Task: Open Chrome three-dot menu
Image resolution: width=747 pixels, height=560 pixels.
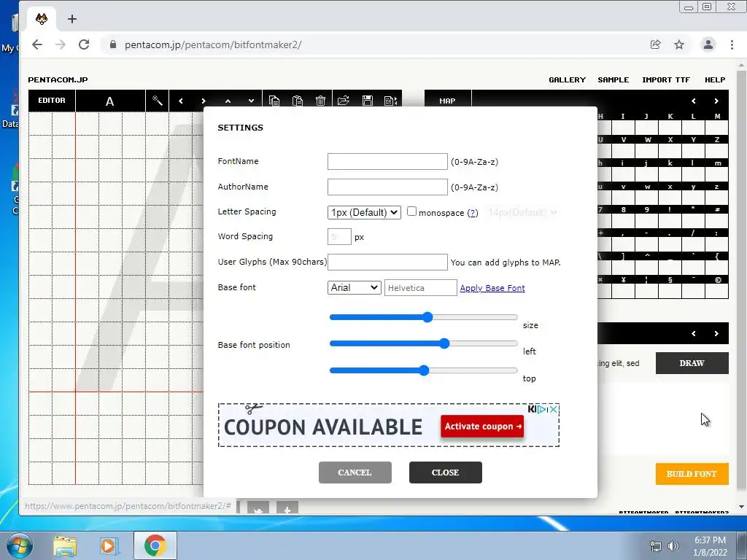Action: coord(732,44)
